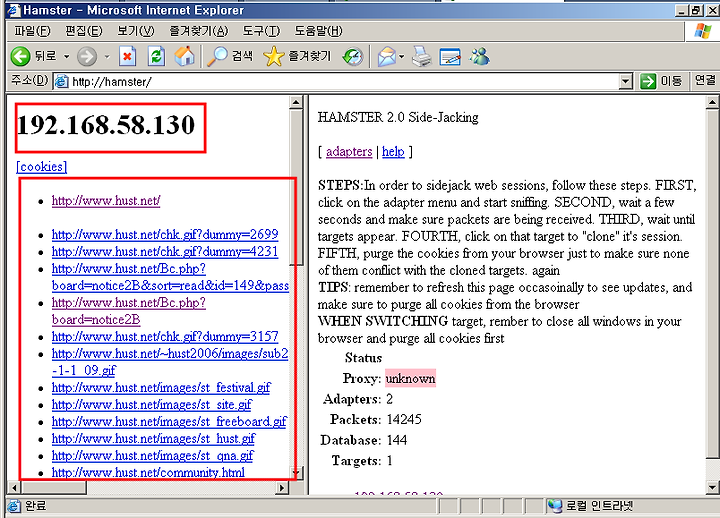Open chk.gif?dummy=3157 link

click(x=165, y=337)
